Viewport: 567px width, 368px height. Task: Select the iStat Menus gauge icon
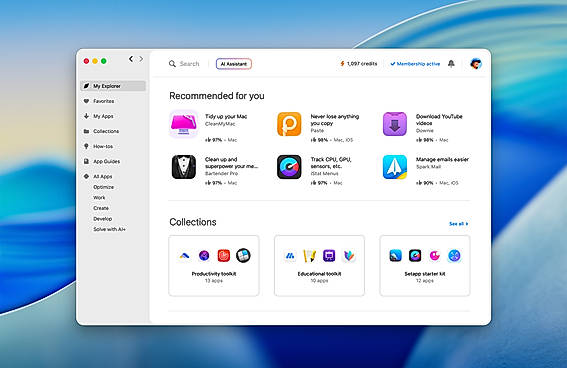[x=289, y=167]
